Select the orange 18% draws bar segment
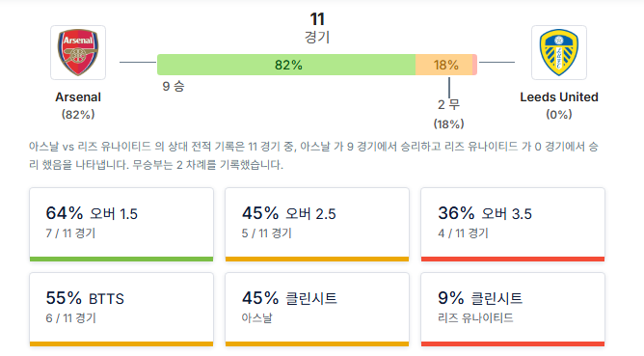Screen dimensions: 644x356 click(444, 65)
